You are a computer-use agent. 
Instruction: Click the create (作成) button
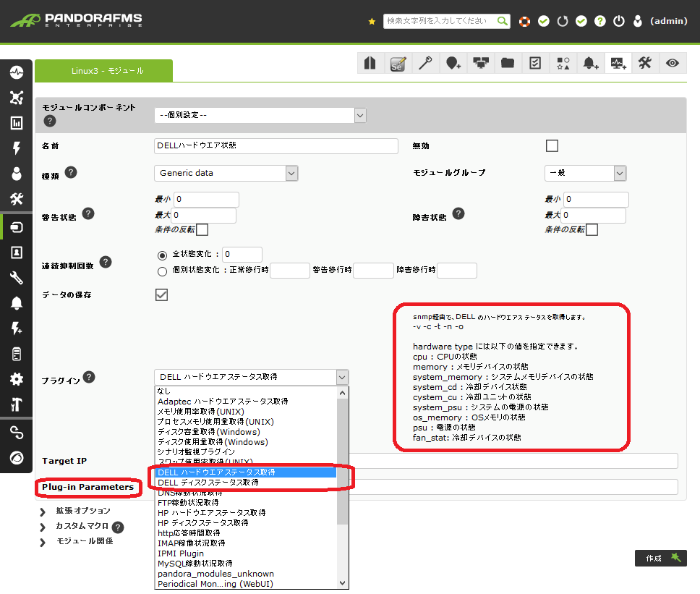661,559
